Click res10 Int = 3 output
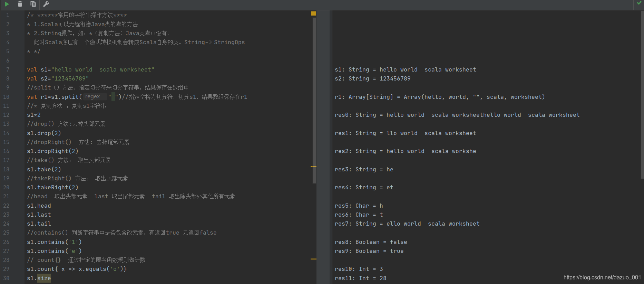The height and width of the screenshot is (284, 644). coord(359,269)
